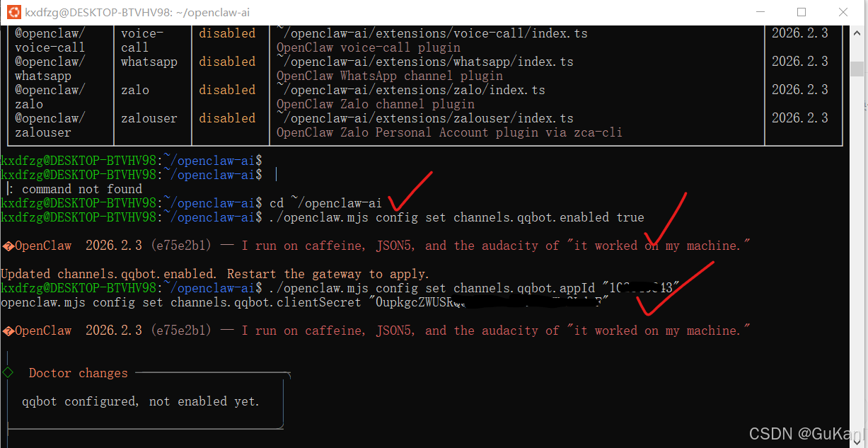This screenshot has width=868, height=448.
Task: Click the scrollbar thumb on the right
Action: tap(857, 69)
